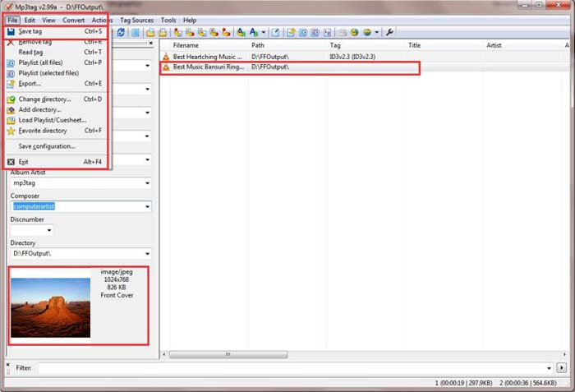Expand the tag sources toolbar dropdown arrow
Screen dimensions: 575x392
(376, 32)
